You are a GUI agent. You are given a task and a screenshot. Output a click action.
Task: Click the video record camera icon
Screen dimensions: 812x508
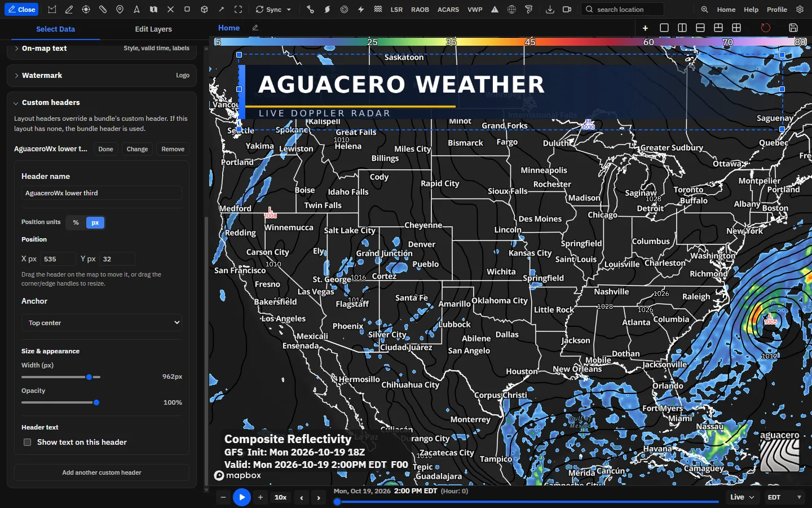tap(567, 10)
